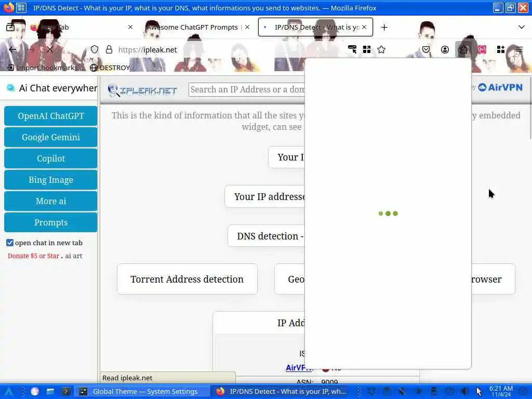Toggle the Extensions puzzle piece button
532x399 pixels.
pos(463,49)
